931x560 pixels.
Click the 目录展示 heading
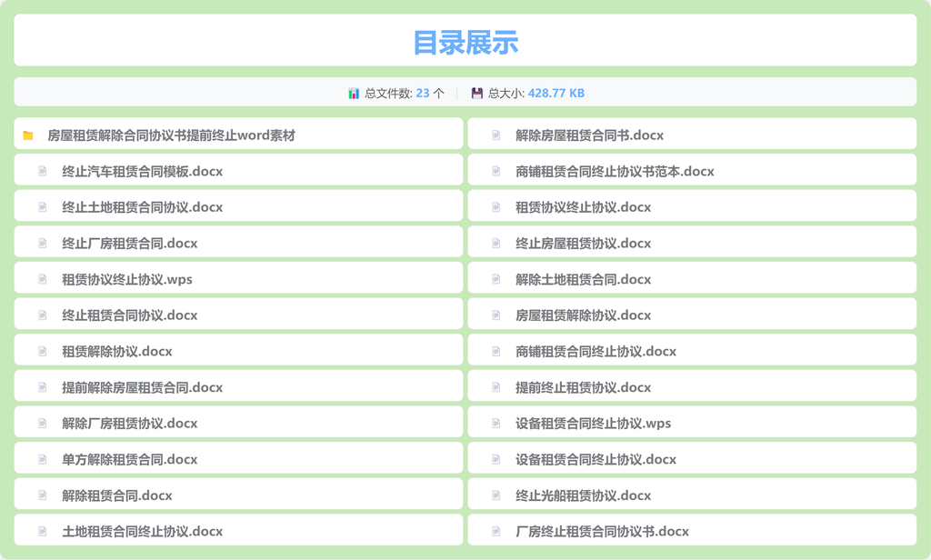tap(465, 43)
